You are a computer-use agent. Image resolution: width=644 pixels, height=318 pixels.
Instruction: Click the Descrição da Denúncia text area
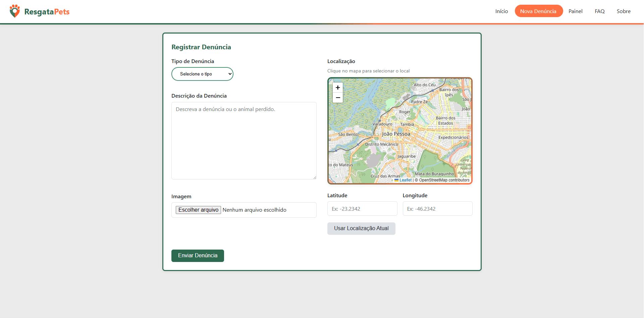[x=244, y=141]
